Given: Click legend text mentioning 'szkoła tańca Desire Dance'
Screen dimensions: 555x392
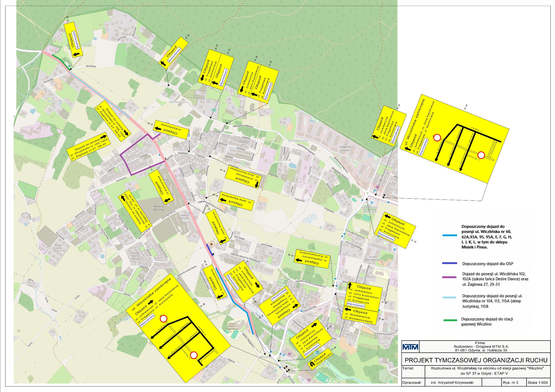Looking at the screenshot, I should [495, 279].
